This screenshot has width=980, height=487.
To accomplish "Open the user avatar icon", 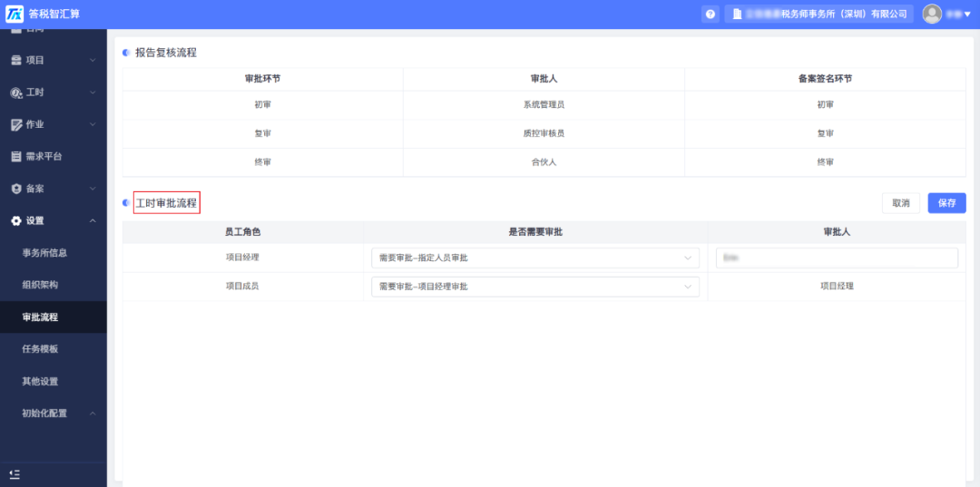I will tap(932, 14).
